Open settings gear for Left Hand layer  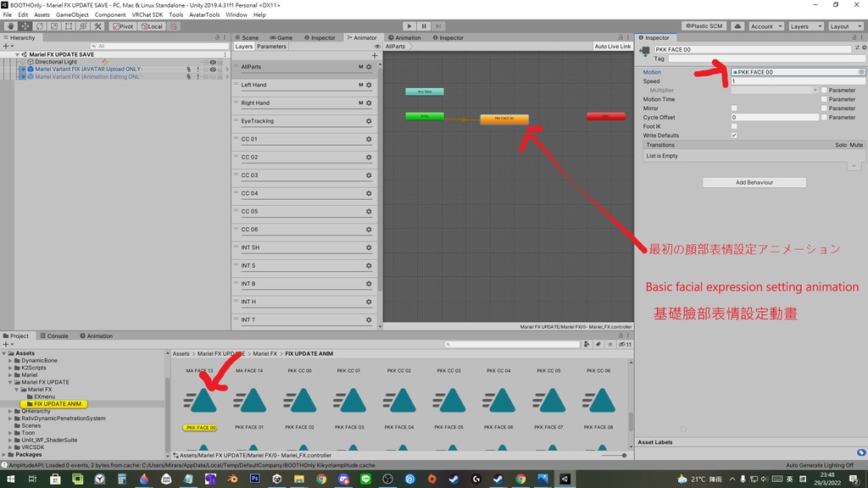(x=369, y=86)
